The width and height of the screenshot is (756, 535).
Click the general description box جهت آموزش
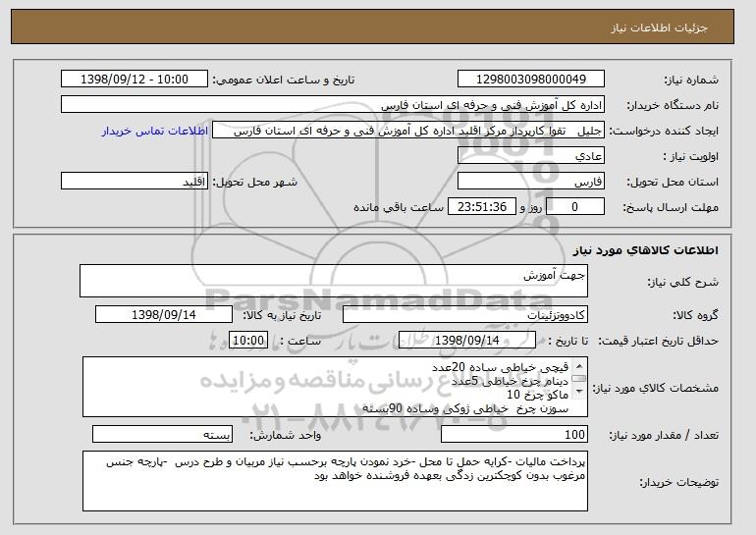[334, 281]
